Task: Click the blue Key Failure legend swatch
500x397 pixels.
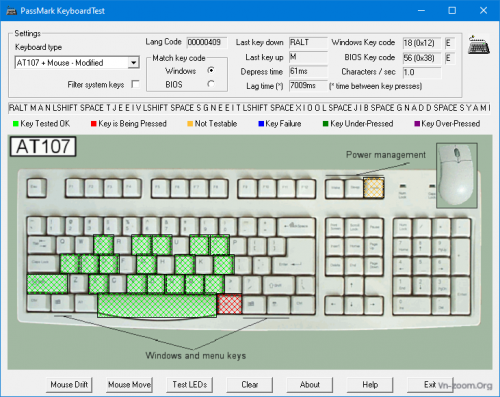Action: (x=261, y=124)
